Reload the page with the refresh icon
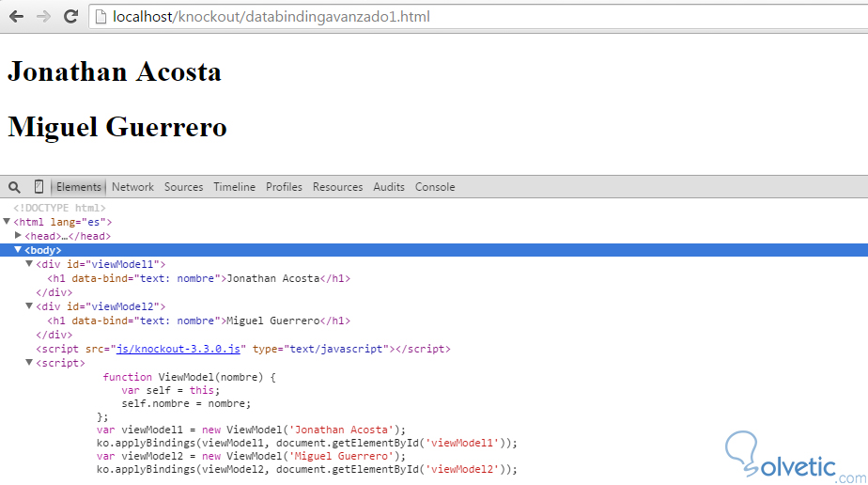The image size is (868, 485). point(70,17)
